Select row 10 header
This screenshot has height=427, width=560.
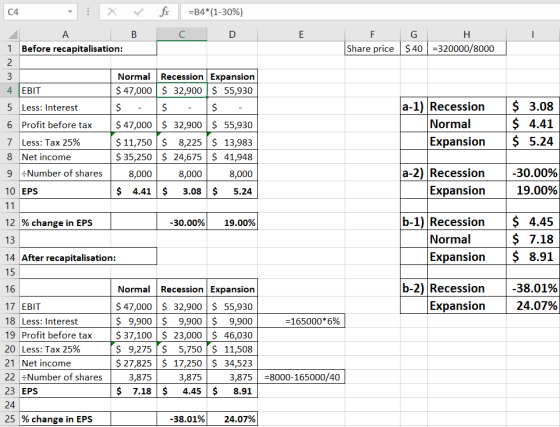tap(10, 191)
